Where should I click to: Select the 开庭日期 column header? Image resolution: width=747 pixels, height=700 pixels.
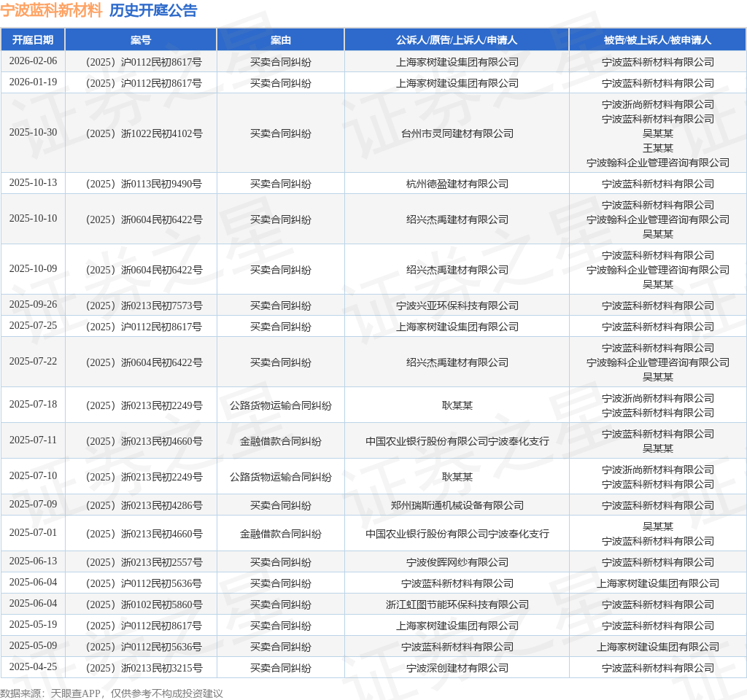point(33,40)
